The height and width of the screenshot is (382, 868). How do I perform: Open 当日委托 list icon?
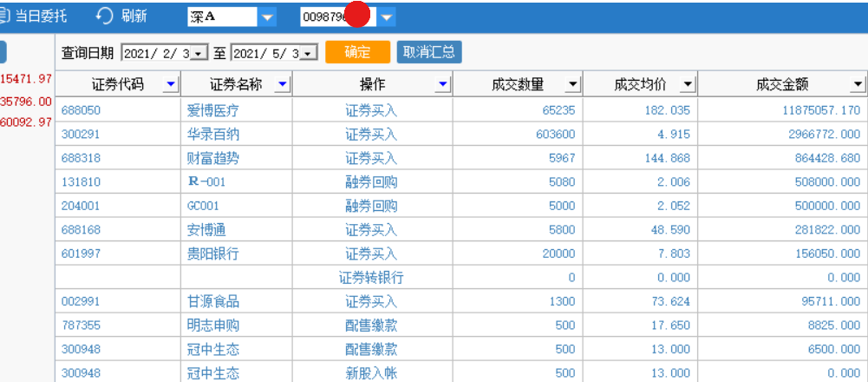pos(4,16)
